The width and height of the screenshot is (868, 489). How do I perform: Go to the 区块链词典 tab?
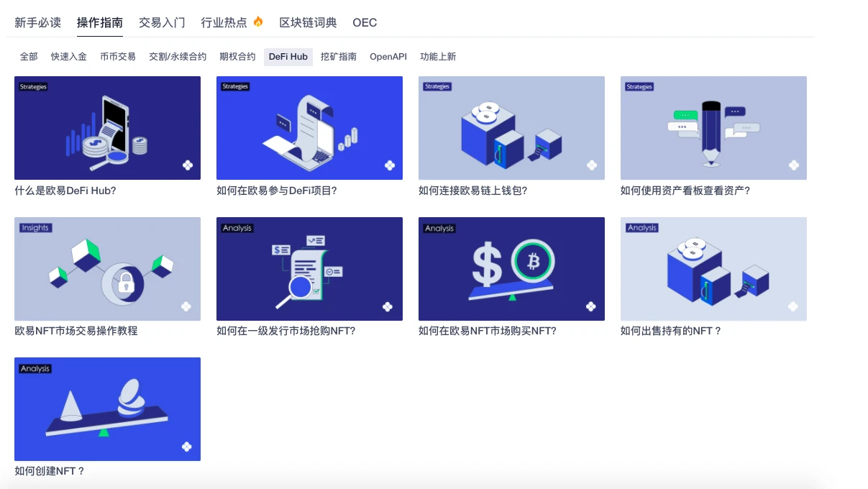pyautogui.click(x=308, y=22)
